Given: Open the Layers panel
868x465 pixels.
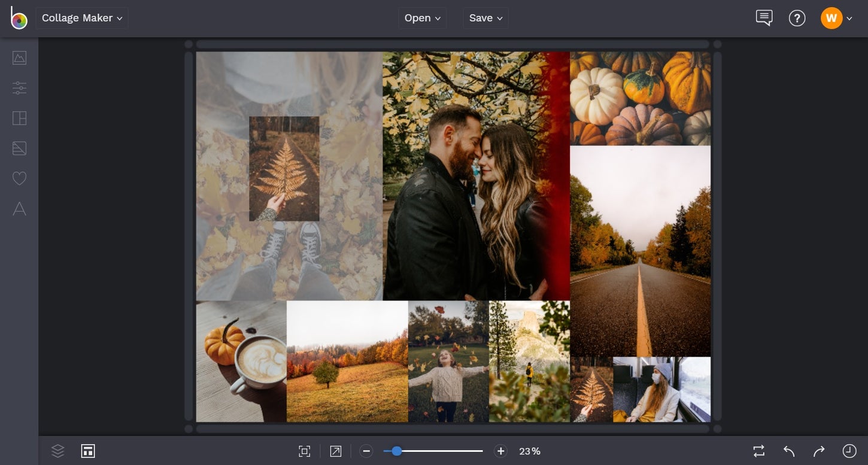Looking at the screenshot, I should click(x=58, y=451).
